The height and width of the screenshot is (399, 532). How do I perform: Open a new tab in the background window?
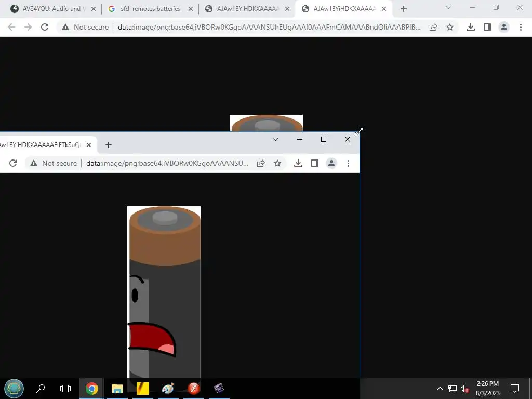[403, 9]
